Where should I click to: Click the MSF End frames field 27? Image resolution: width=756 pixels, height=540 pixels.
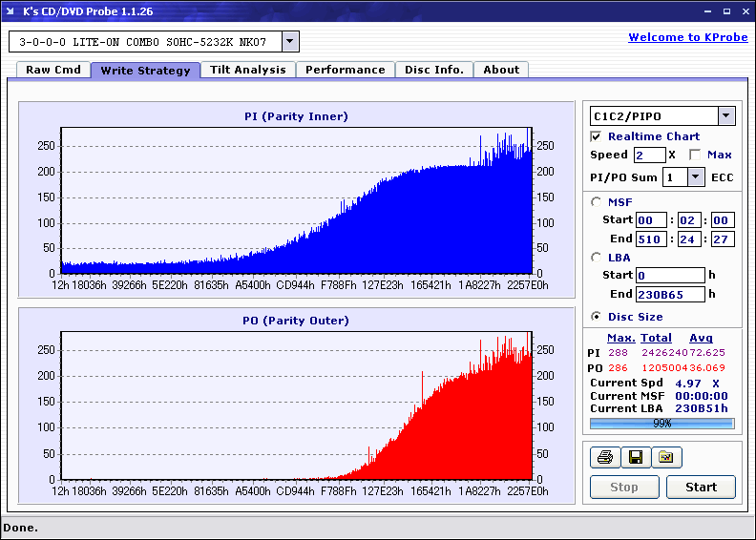tap(723, 239)
